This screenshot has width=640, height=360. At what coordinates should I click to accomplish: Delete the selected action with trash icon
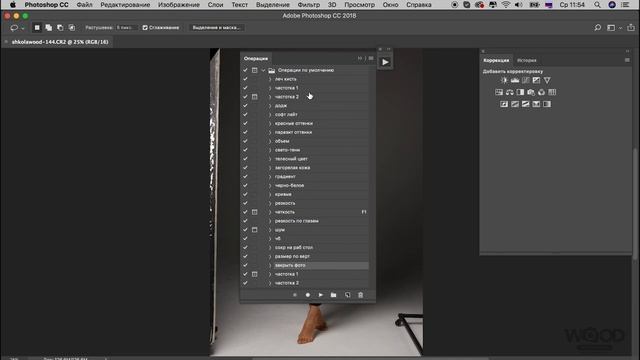tap(360, 295)
